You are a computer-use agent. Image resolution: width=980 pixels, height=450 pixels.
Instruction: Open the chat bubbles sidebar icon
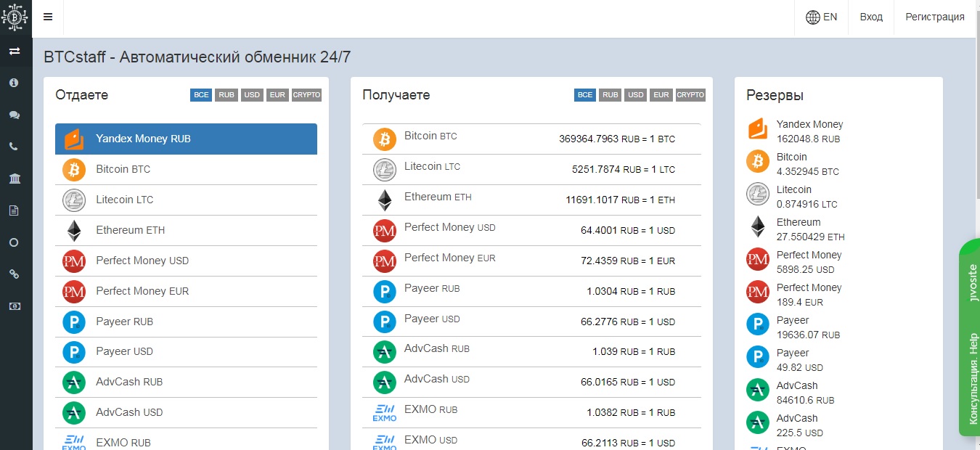tap(14, 115)
